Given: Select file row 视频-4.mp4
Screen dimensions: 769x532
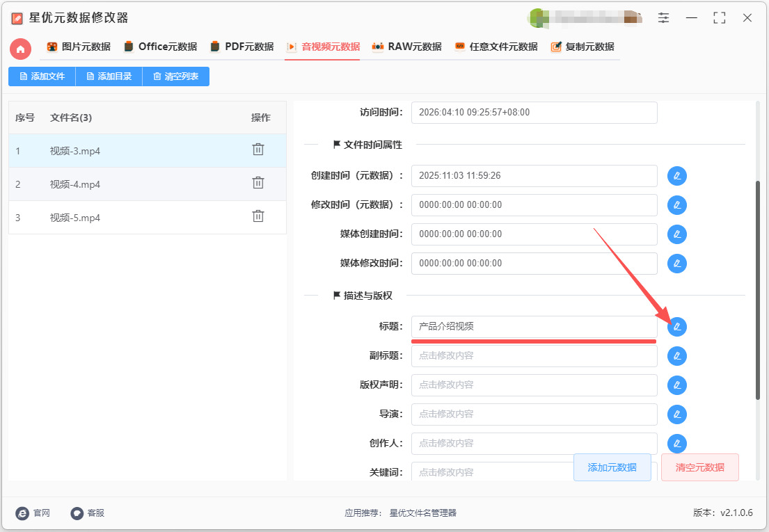Looking at the screenshot, I should pyautogui.click(x=148, y=184).
